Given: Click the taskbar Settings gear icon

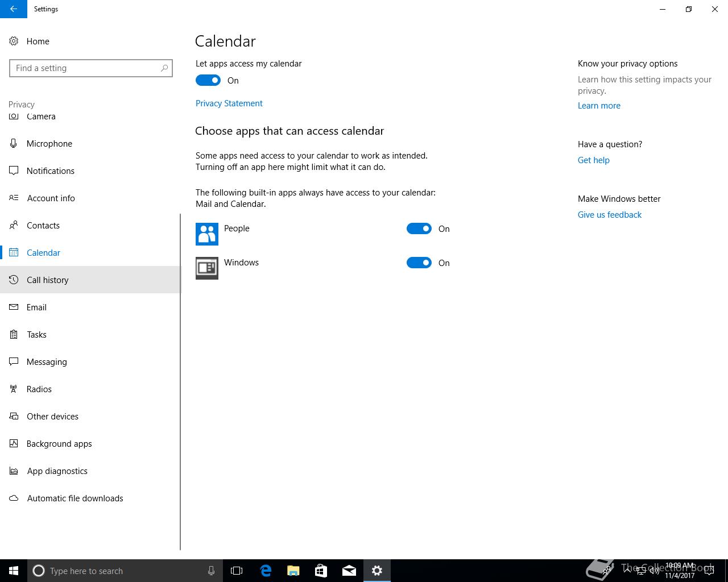Looking at the screenshot, I should click(377, 571).
